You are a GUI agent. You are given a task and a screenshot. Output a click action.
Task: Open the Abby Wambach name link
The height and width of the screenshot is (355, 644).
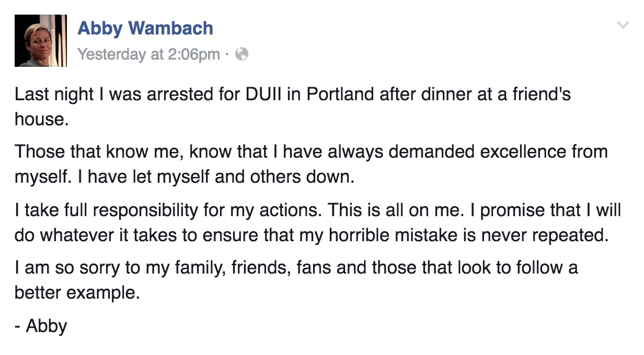(145, 28)
